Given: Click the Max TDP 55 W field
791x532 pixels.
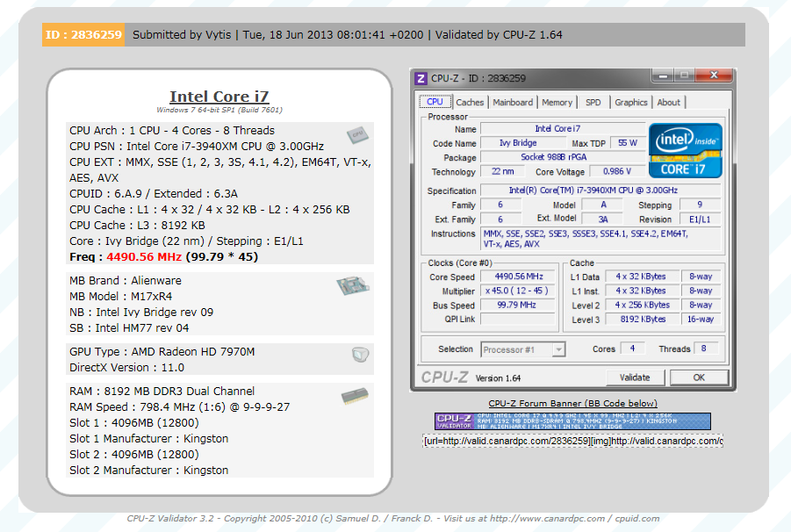Looking at the screenshot, I should point(628,143).
